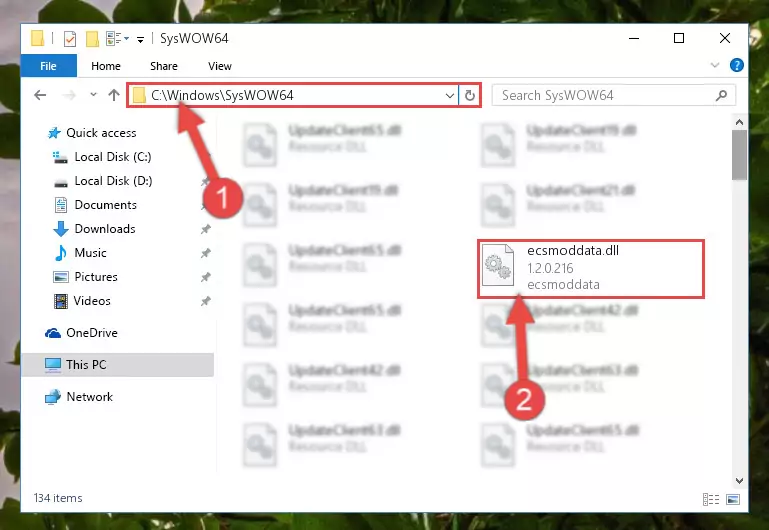The height and width of the screenshot is (530, 769).
Task: Minimize the SysWOW64 window
Action: point(634,38)
